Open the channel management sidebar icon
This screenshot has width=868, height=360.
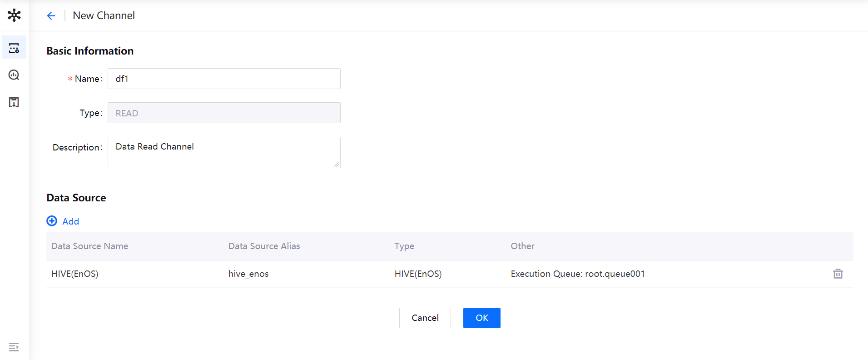coord(14,48)
